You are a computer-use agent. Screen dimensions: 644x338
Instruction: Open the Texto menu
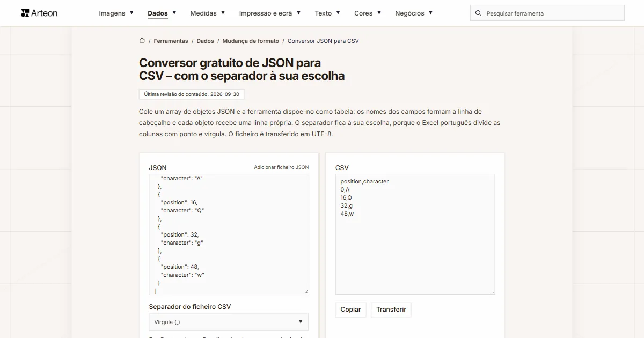pyautogui.click(x=323, y=13)
